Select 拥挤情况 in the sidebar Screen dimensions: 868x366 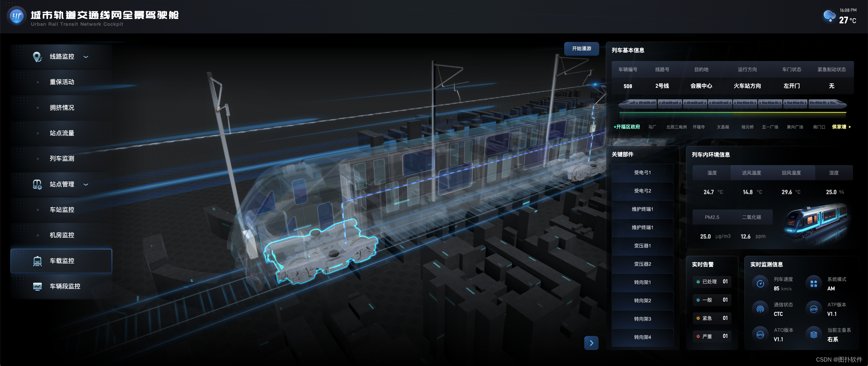pos(62,108)
